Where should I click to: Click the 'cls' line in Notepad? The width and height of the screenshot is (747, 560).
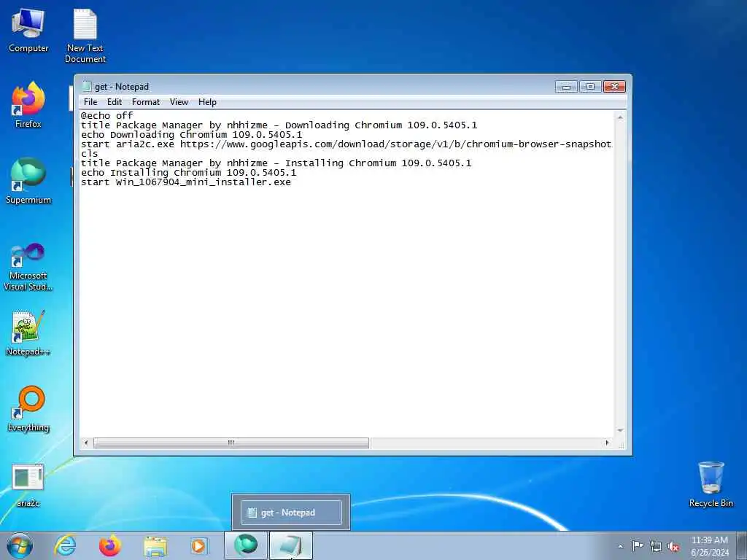point(90,154)
